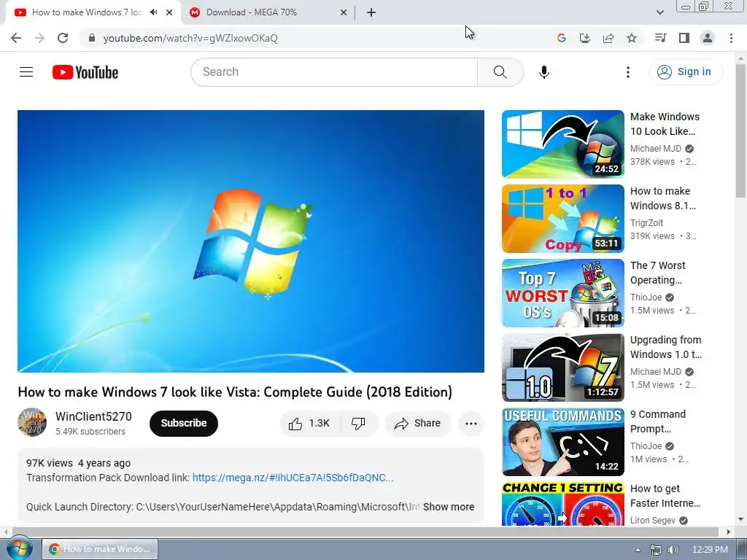Expand the tab search chevron
The image size is (747, 560).
pyautogui.click(x=659, y=12)
